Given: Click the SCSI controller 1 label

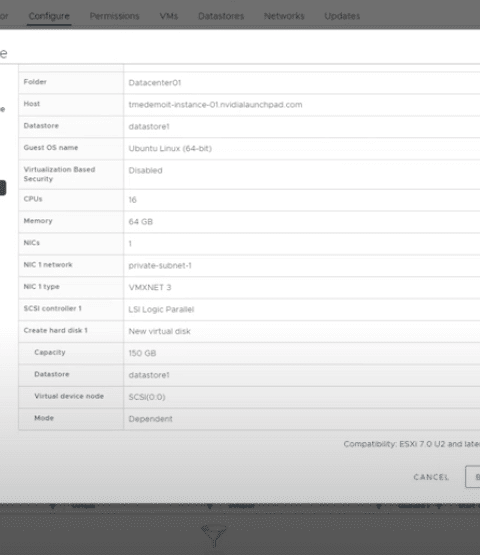Looking at the screenshot, I should point(53,309).
